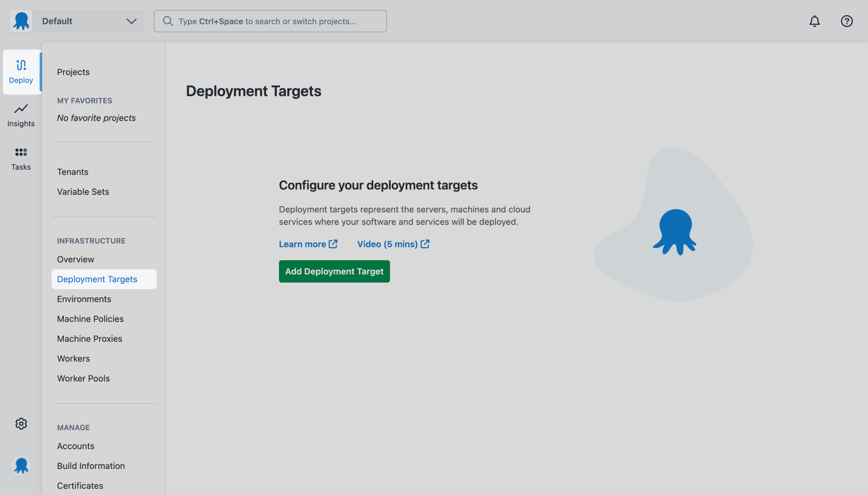Open Worker Pools

tap(83, 379)
